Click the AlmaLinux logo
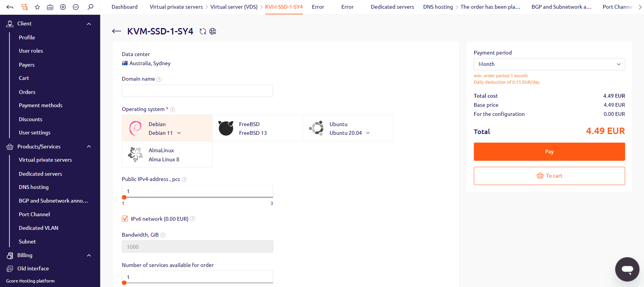 click(x=135, y=154)
